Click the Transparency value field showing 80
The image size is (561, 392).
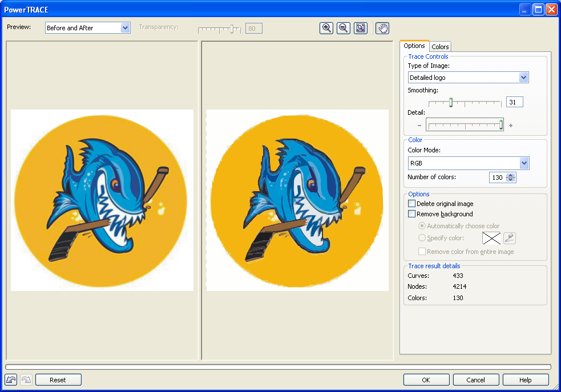pyautogui.click(x=253, y=29)
